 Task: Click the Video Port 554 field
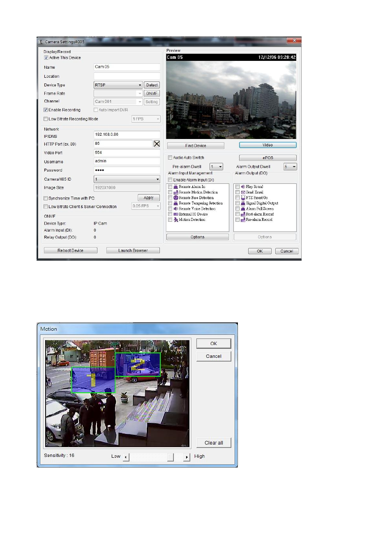pyautogui.click(x=127, y=153)
